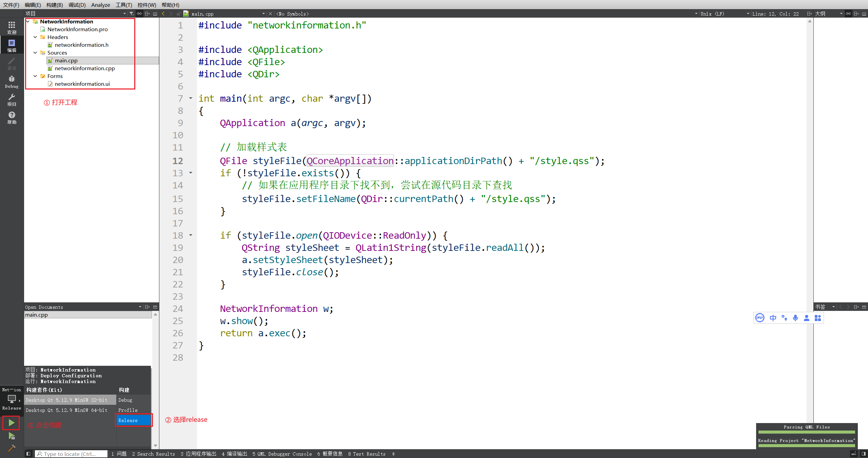Click the Build hammer icon
Screen dimensions: 868x458
pyautogui.click(x=12, y=448)
